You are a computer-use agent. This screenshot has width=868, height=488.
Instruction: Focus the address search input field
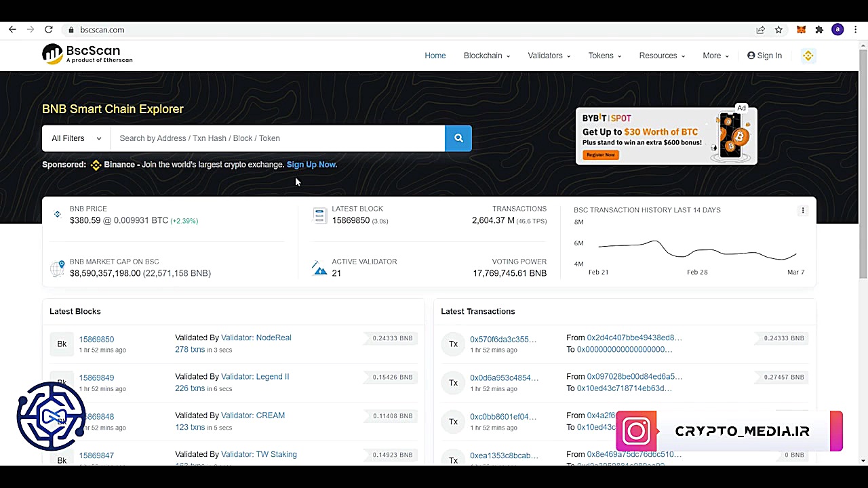(278, 138)
